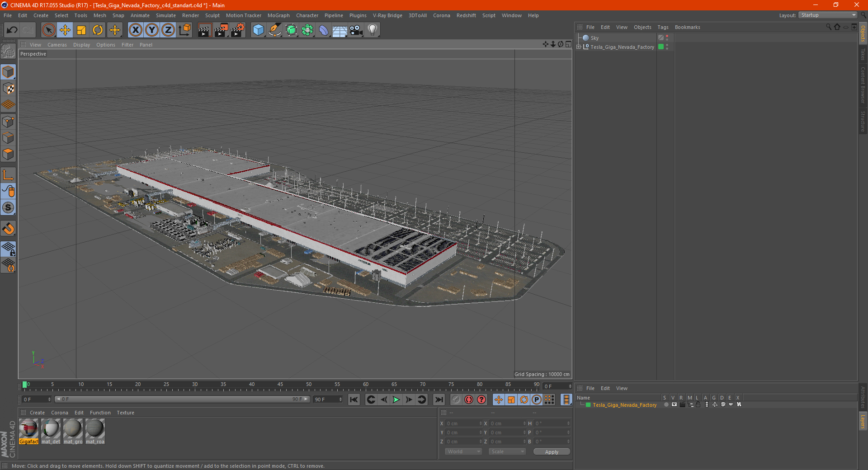Open Objects menu in Object Manager
Image resolution: width=868 pixels, height=470 pixels.
click(x=642, y=27)
